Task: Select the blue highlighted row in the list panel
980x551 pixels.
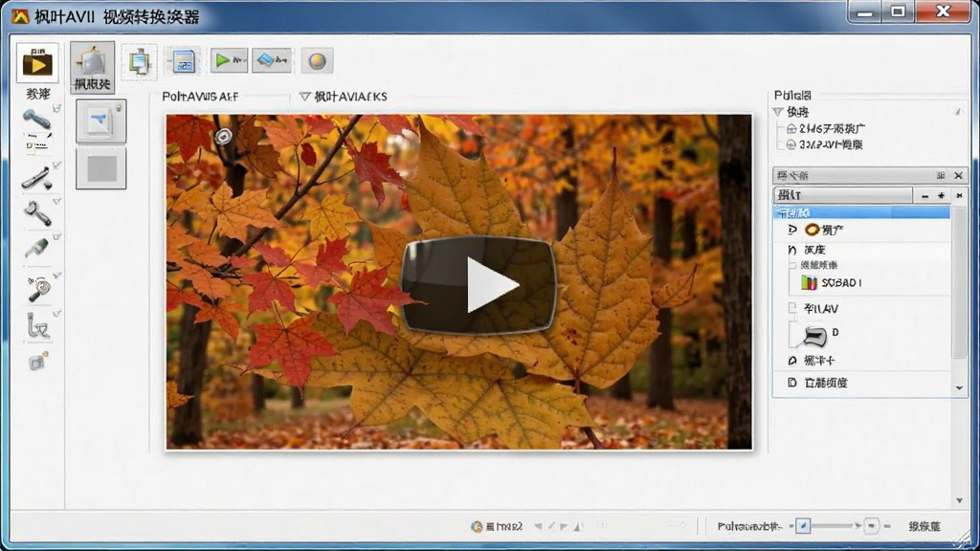Action: [x=862, y=213]
